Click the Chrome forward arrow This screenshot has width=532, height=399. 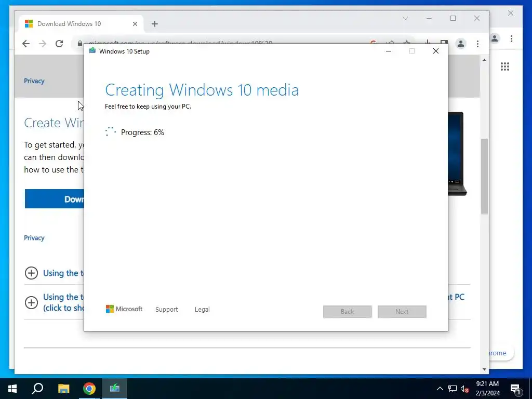click(43, 44)
